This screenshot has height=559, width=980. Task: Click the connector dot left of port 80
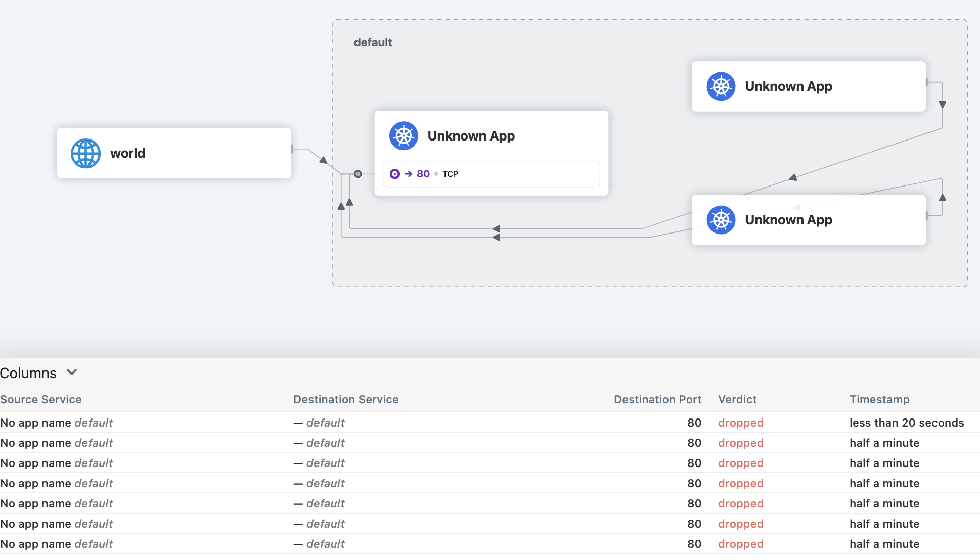tap(358, 174)
